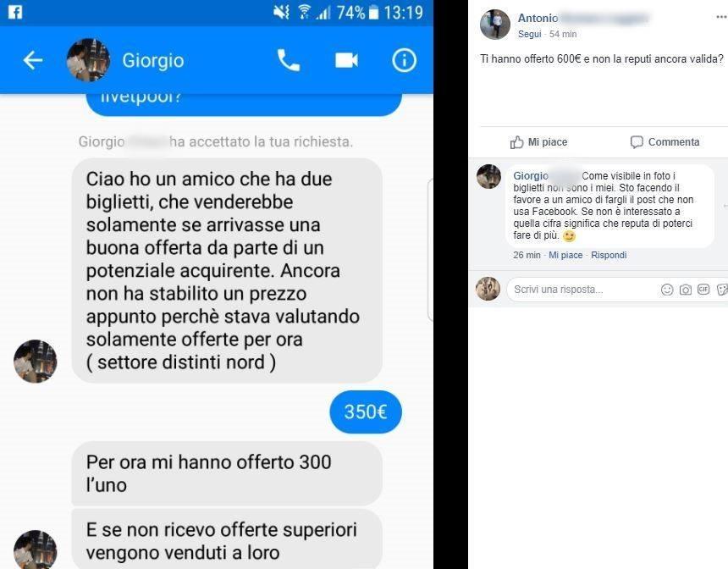The width and height of the screenshot is (728, 569).
Task: Tap the back arrow in Messenger header
Action: (32, 60)
